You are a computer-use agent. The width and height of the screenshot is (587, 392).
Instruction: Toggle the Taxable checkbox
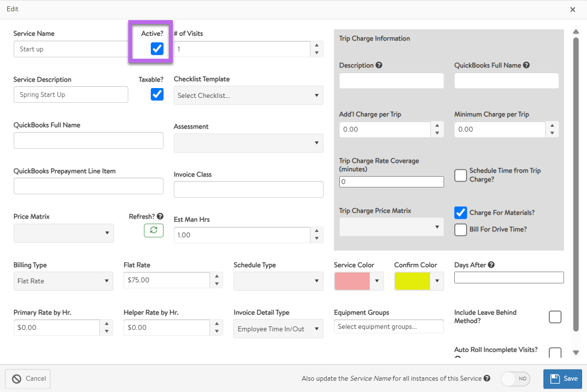157,94
